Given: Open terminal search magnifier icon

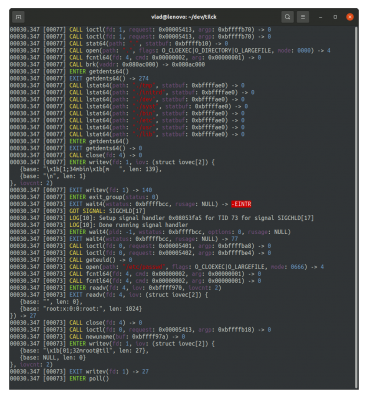Looking at the screenshot, I should 287,17.
